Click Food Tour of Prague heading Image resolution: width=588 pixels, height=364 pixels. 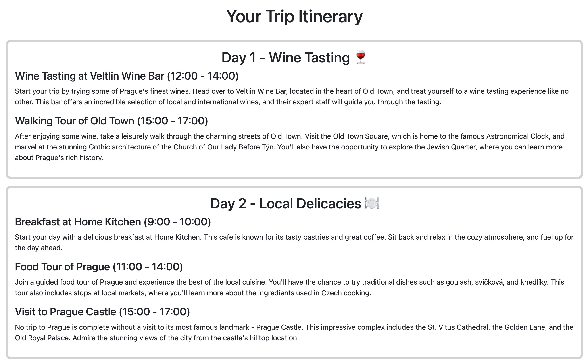99,267
